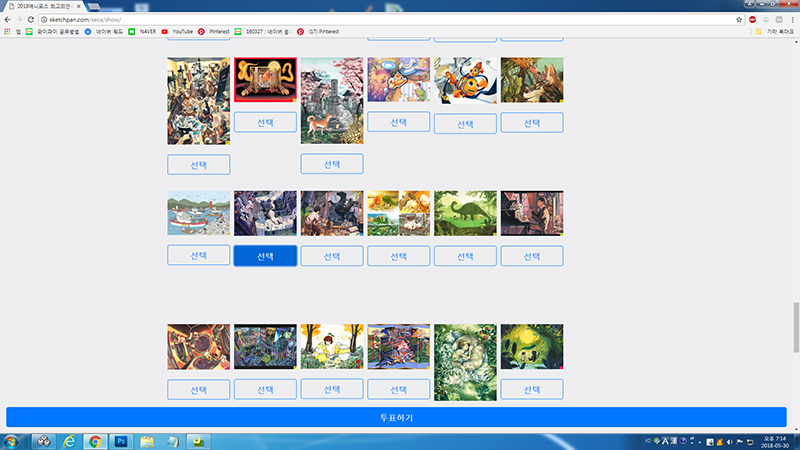Click 선택 under the yellow-green leaves artwork
The height and width of the screenshot is (450, 800).
point(532,389)
